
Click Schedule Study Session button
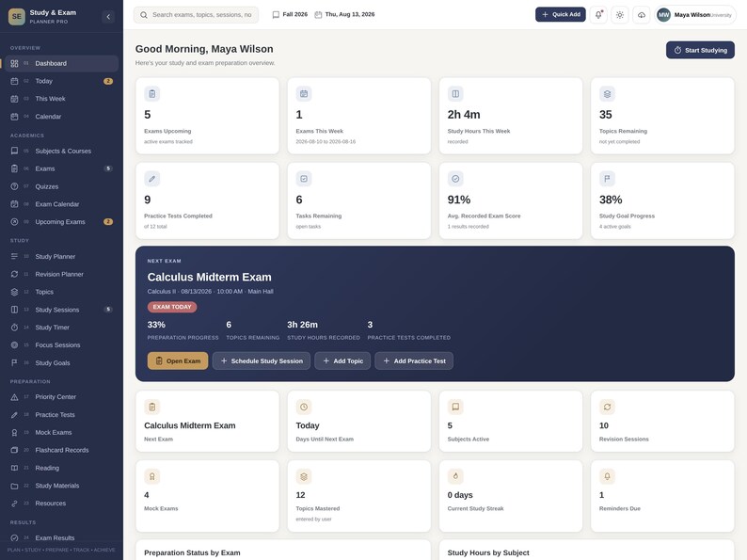coord(262,360)
